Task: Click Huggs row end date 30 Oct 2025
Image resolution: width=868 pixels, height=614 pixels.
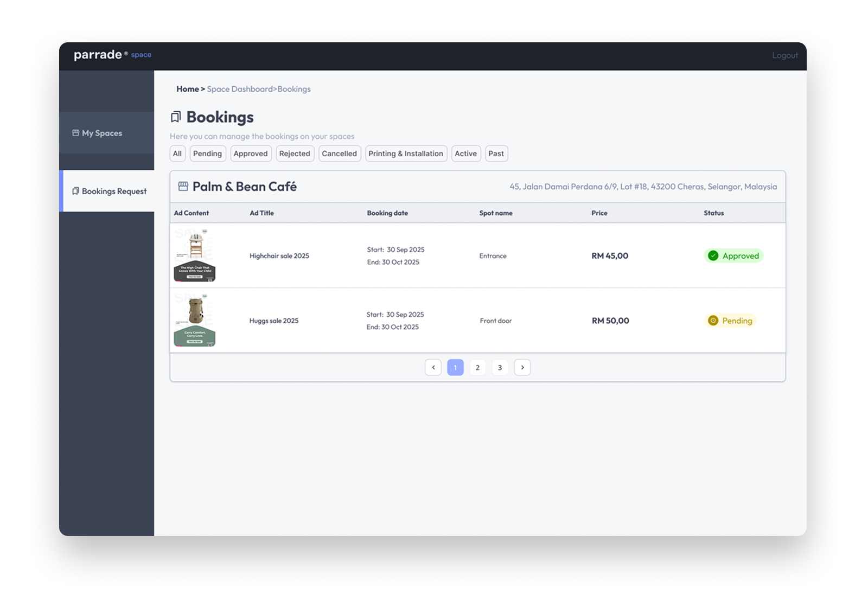Action: tap(400, 327)
